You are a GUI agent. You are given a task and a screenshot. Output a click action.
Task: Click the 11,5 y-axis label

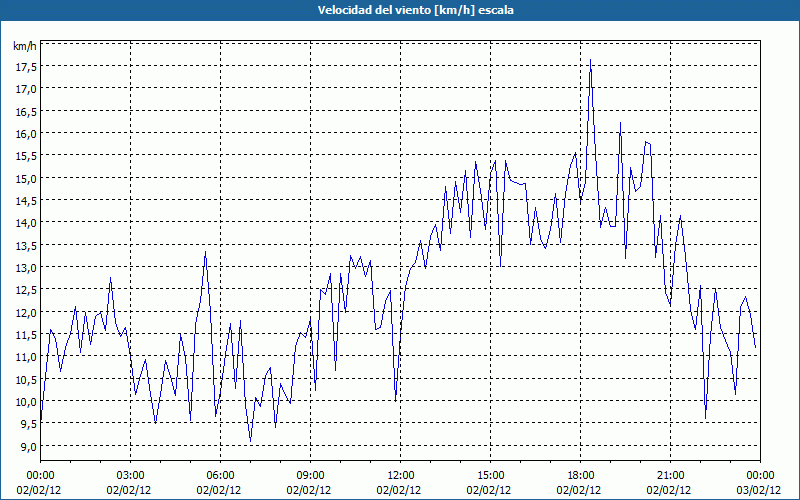tap(27, 334)
